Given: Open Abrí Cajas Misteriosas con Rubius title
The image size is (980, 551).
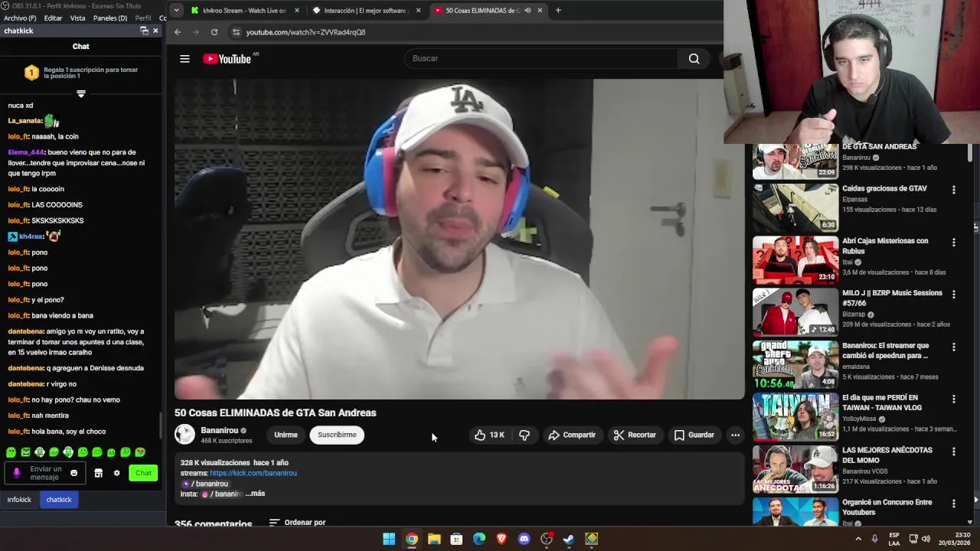Looking at the screenshot, I should (x=885, y=246).
